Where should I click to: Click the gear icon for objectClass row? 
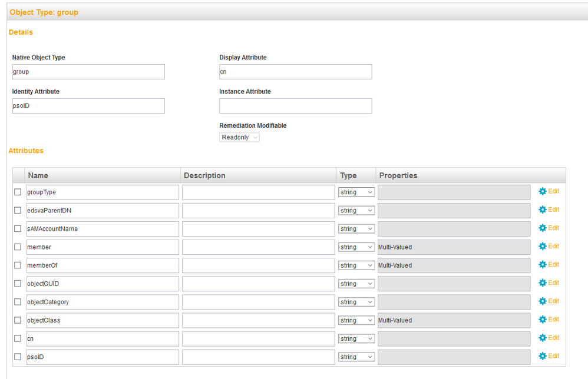pyautogui.click(x=543, y=320)
